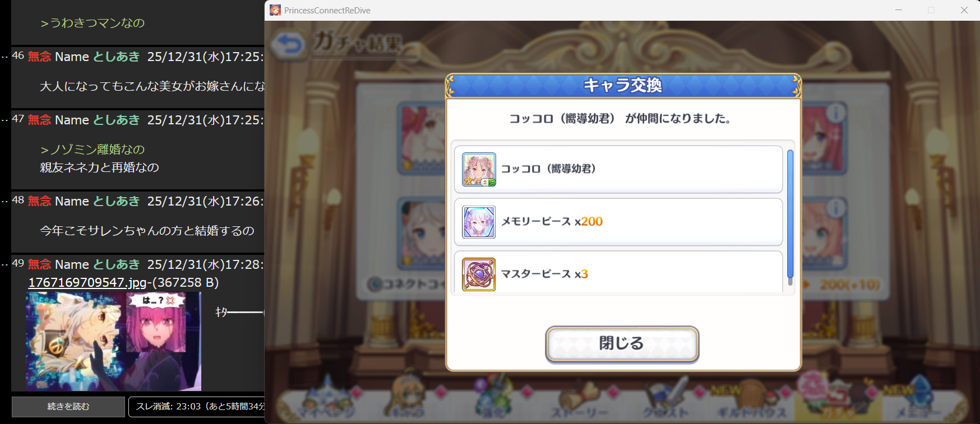Select the ギルドハウス tab in bottom menu

[x=752, y=402]
